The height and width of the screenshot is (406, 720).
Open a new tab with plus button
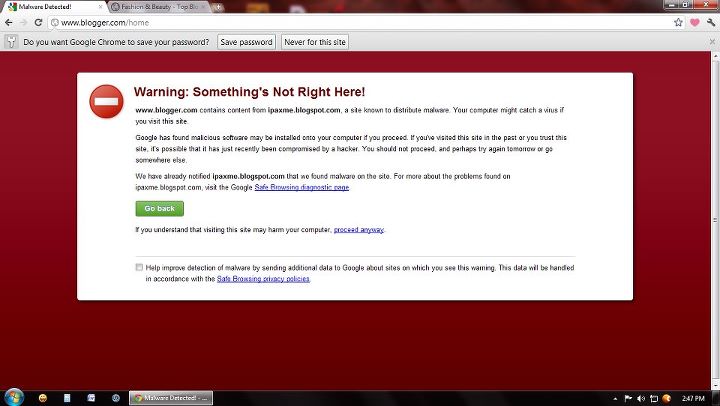pos(219,7)
